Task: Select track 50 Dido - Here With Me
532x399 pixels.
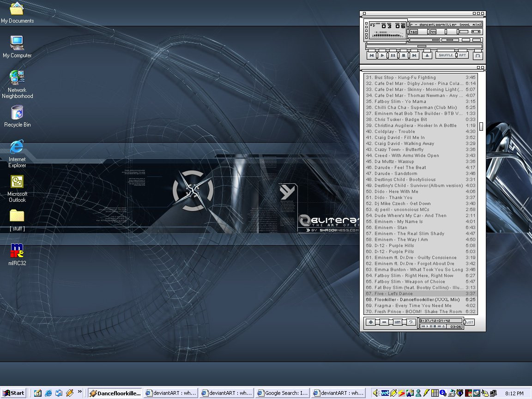Action: (x=420, y=191)
